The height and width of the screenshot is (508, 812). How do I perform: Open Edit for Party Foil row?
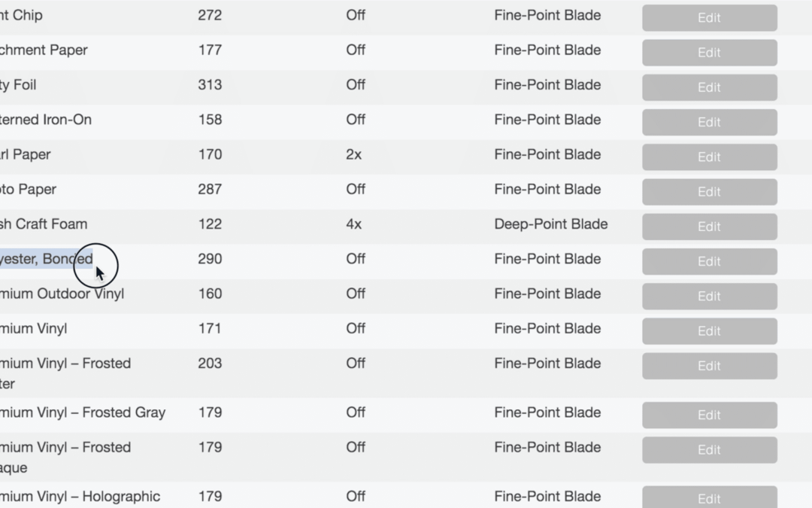coord(709,87)
